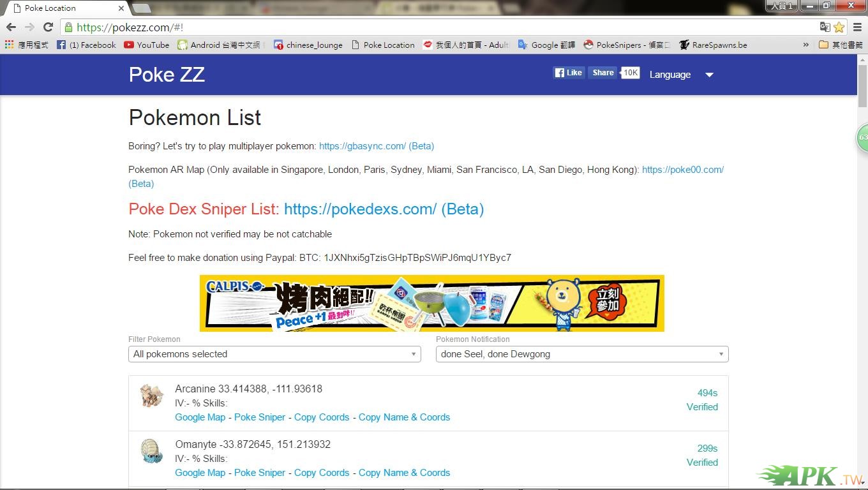Bookmark this page with the star icon
Screen dimensions: 868x490
click(839, 27)
